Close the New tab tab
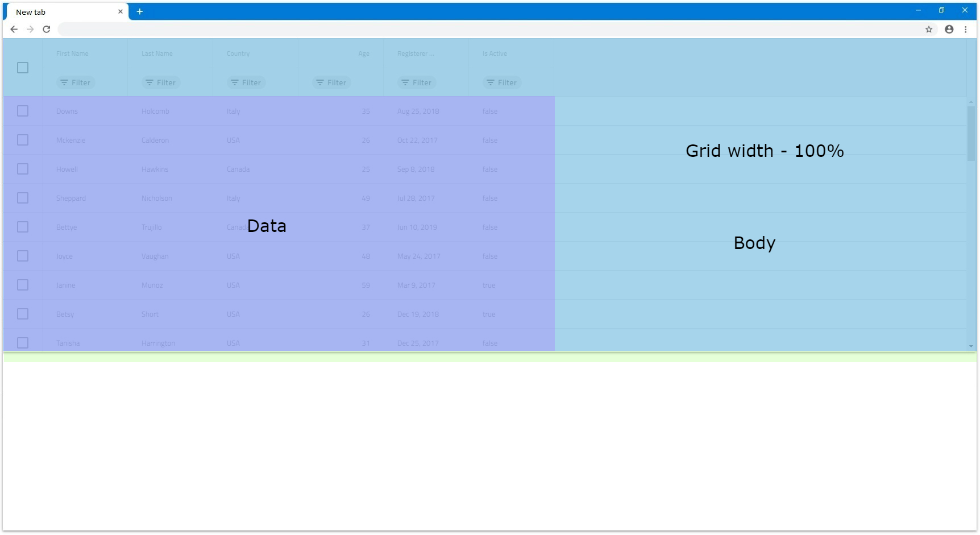The height and width of the screenshot is (535, 980). click(x=121, y=11)
